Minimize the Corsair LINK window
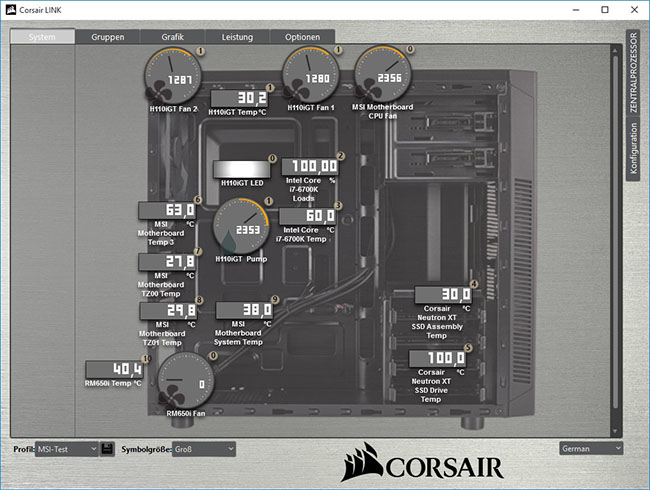Viewport: 650px width, 490px height. coord(576,10)
